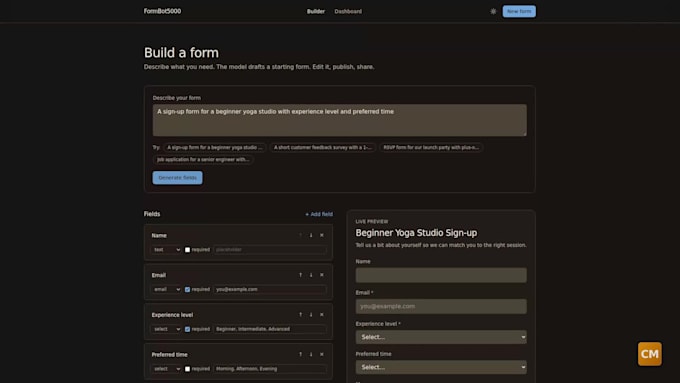
Task: Move the Name field down
Action: coord(311,235)
